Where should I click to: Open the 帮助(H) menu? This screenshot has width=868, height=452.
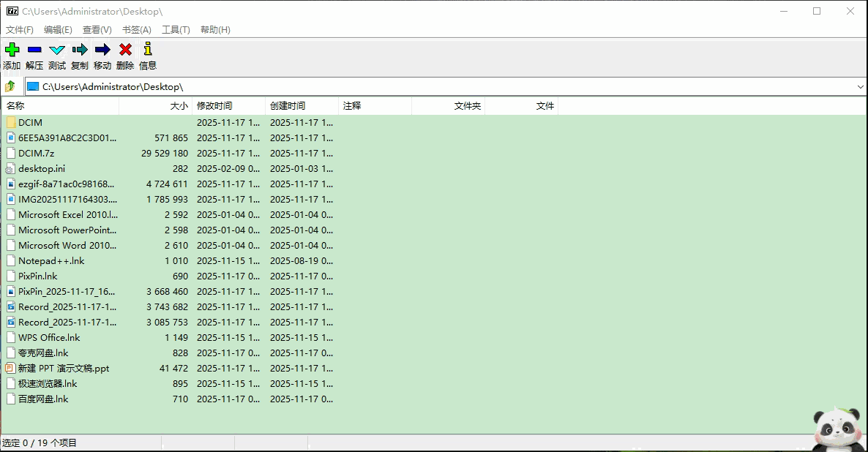pos(214,29)
